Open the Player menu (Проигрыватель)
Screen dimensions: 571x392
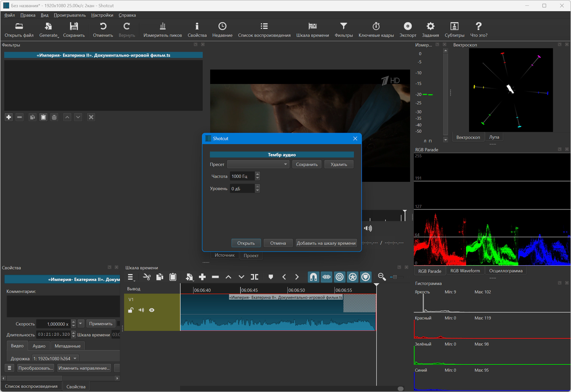pyautogui.click(x=70, y=15)
